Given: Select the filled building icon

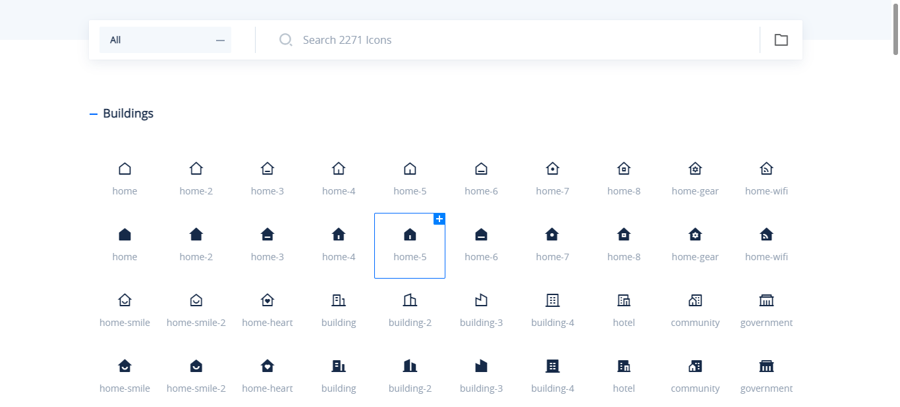Looking at the screenshot, I should tap(339, 366).
